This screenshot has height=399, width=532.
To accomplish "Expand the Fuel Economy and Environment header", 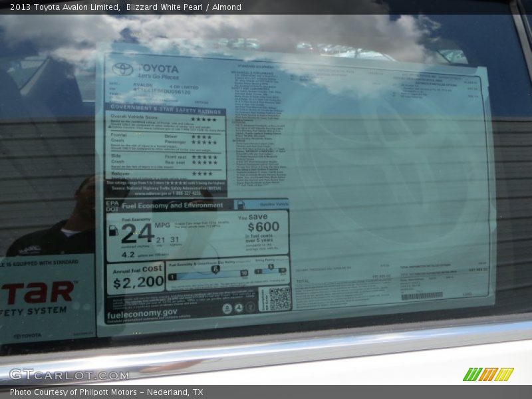I will (x=172, y=204).
